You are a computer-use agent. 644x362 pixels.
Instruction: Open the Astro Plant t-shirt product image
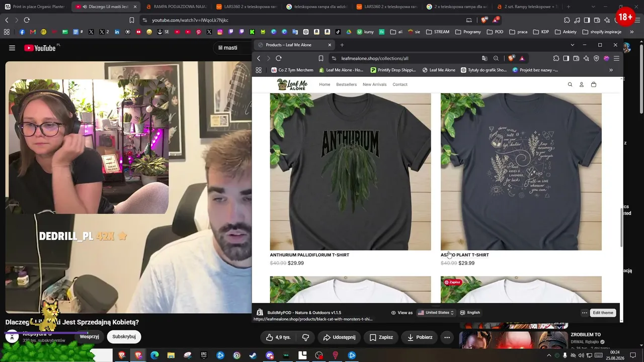[521, 171]
